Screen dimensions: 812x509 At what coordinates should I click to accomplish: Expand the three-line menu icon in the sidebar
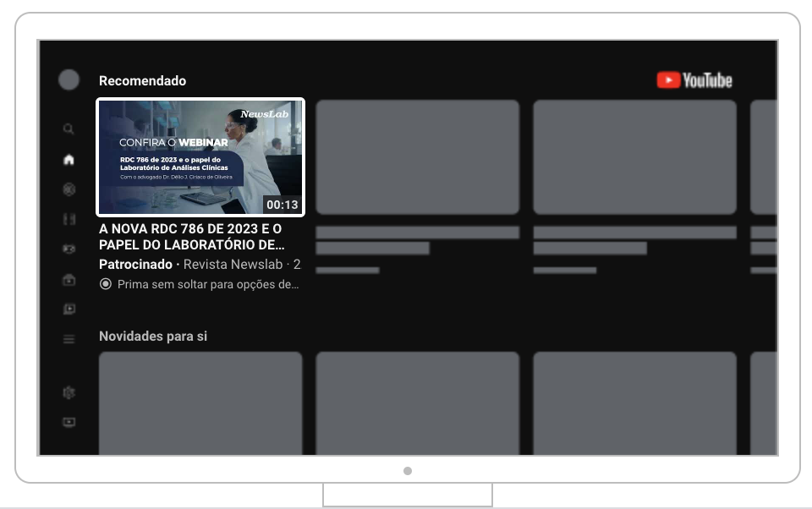(x=69, y=339)
